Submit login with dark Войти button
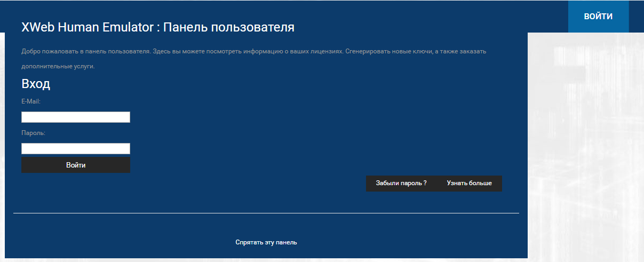Image resolution: width=644 pixels, height=262 pixels. click(76, 165)
